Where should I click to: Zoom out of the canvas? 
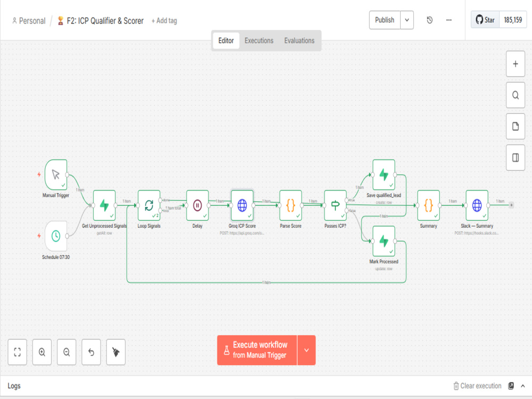66,352
